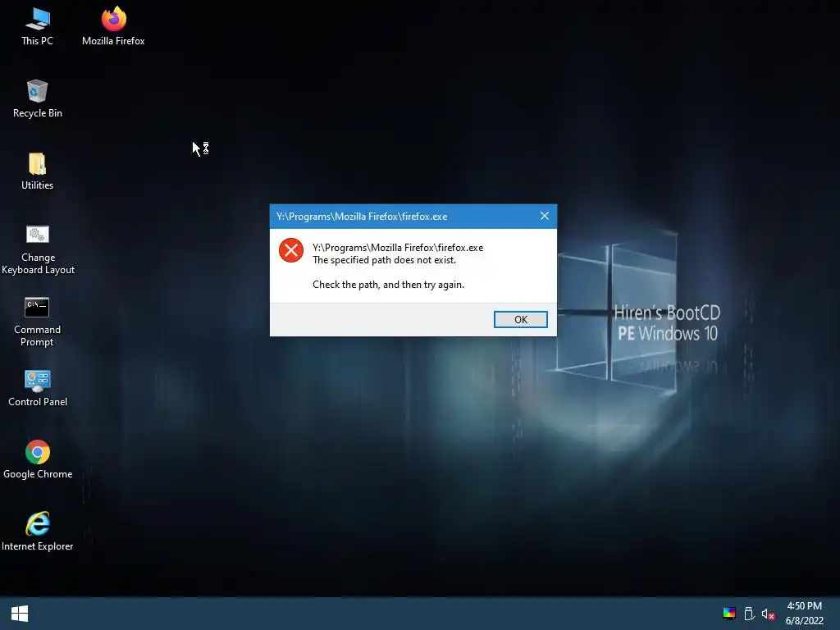Close the firefox.exe error dialog
The image size is (840, 630).
point(545,216)
